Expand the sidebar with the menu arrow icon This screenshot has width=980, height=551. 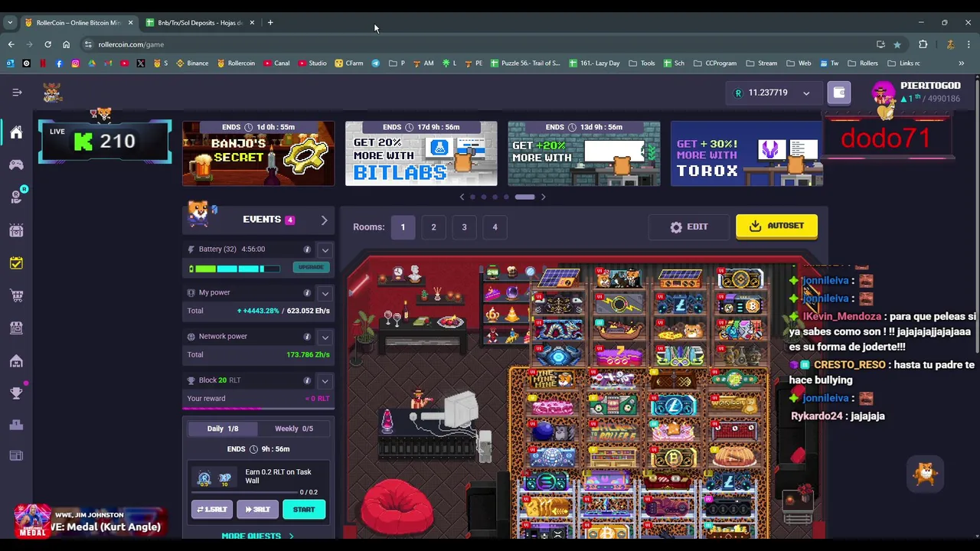[17, 93]
